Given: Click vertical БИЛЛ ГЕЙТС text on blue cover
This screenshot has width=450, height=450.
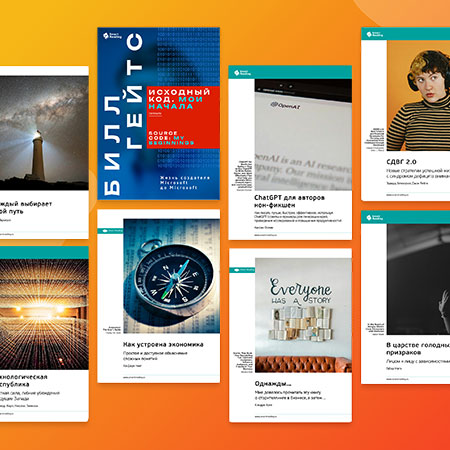Looking at the screenshot, I should pyautogui.click(x=124, y=114).
